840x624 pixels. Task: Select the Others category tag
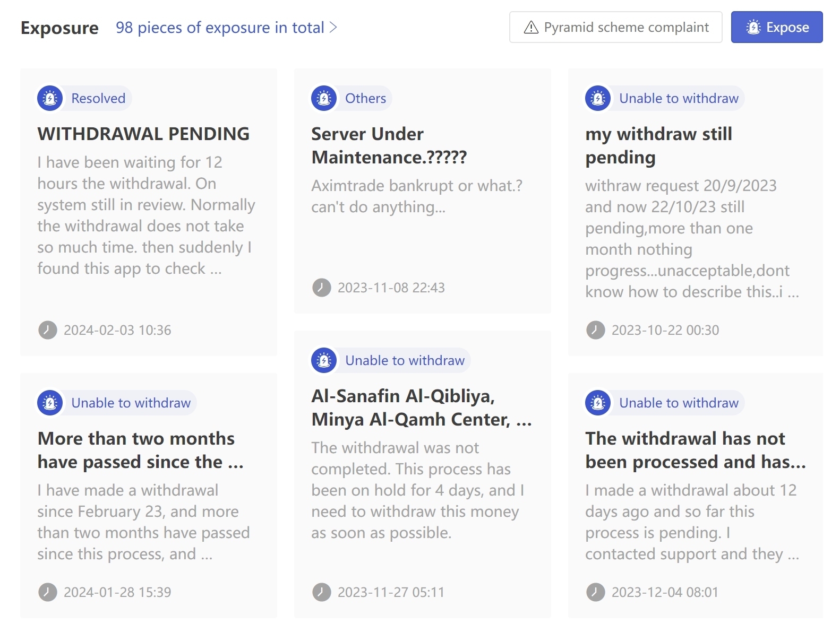point(365,98)
